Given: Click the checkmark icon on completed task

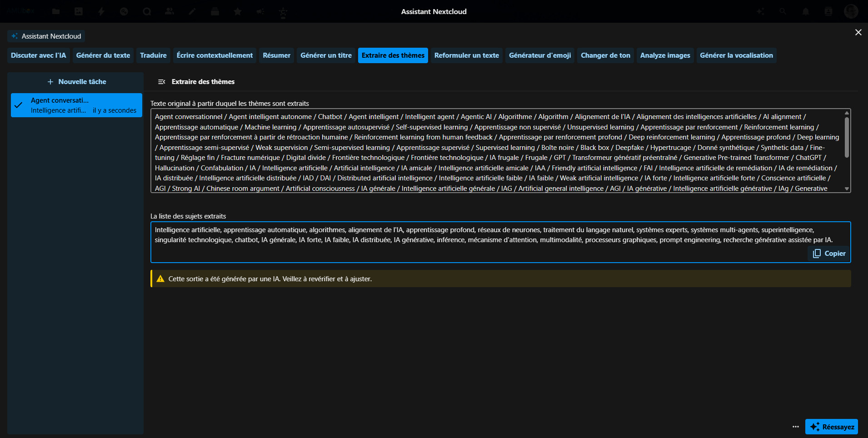Looking at the screenshot, I should [x=19, y=105].
